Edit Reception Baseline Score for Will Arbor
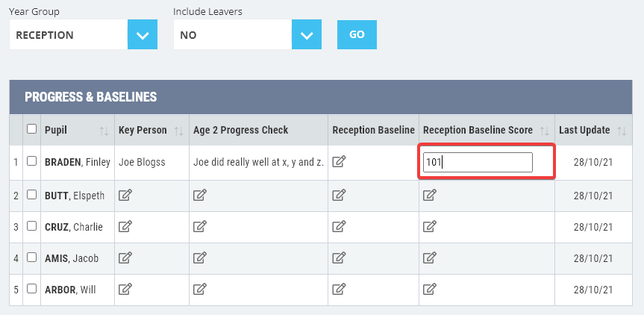The image size is (644, 315). (430, 289)
